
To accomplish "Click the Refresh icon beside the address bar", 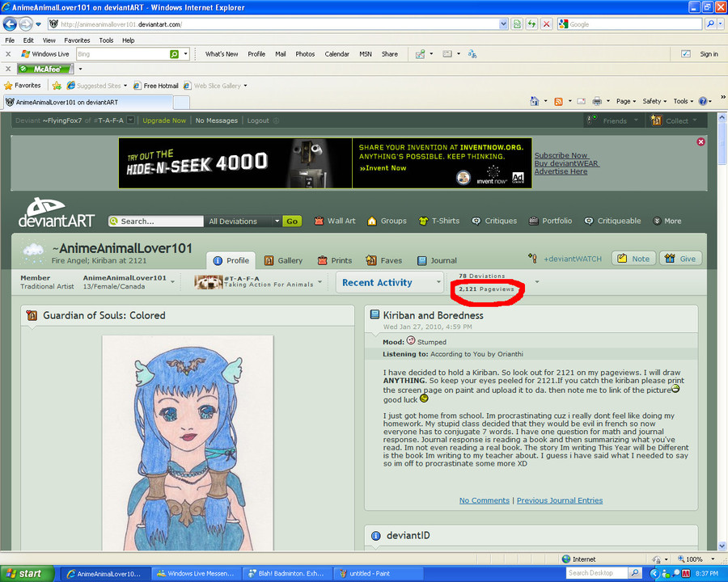I will (x=531, y=24).
